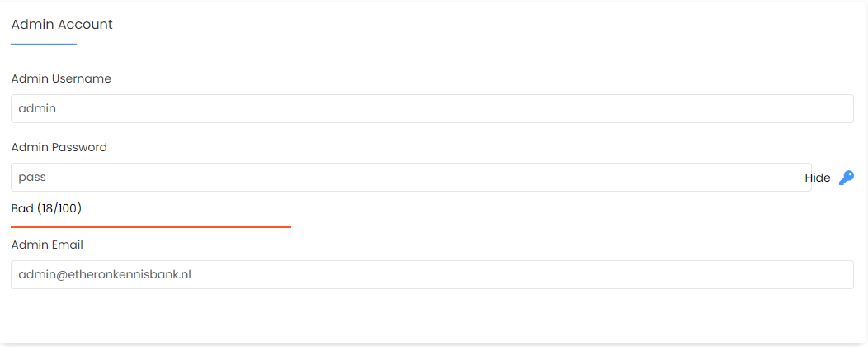Click the word 'Bad' in the strength indicator
The height and width of the screenshot is (347, 868).
click(x=22, y=208)
